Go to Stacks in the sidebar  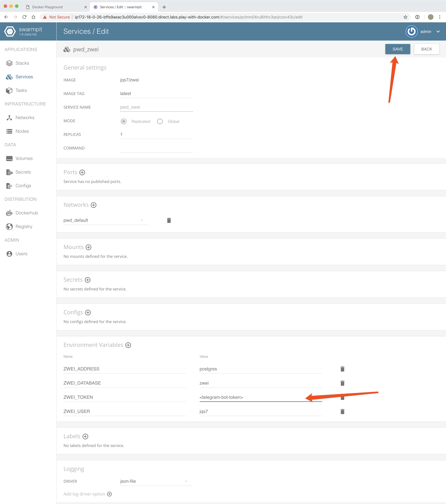click(22, 63)
